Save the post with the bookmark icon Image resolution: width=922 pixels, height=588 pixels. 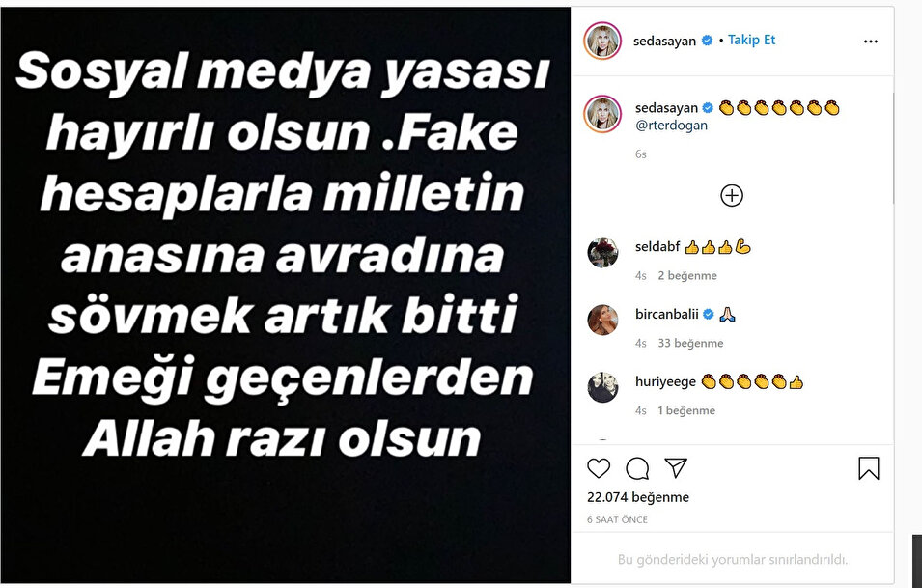(x=869, y=468)
